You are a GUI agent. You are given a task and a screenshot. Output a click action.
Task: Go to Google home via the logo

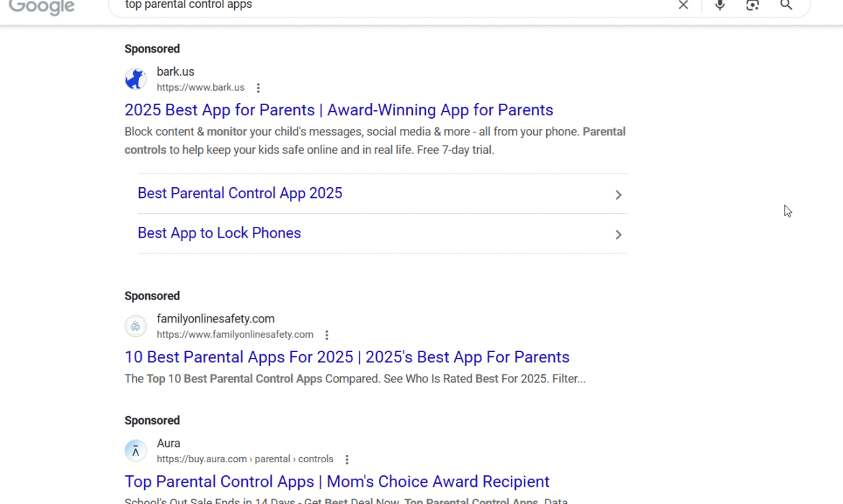[41, 7]
